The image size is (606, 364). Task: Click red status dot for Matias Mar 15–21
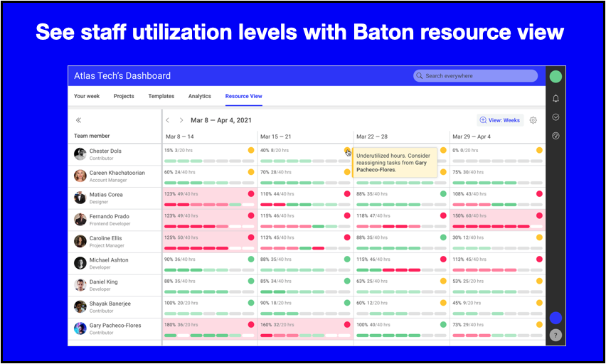point(347,193)
